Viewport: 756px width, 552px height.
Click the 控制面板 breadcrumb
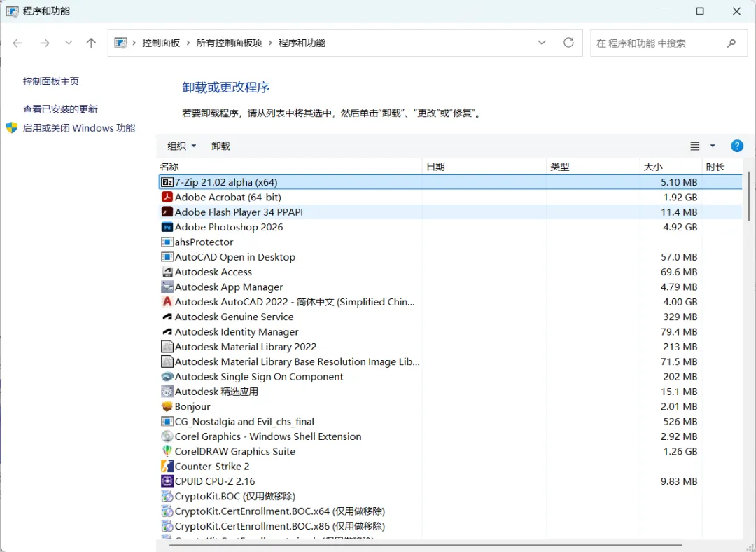(x=161, y=43)
